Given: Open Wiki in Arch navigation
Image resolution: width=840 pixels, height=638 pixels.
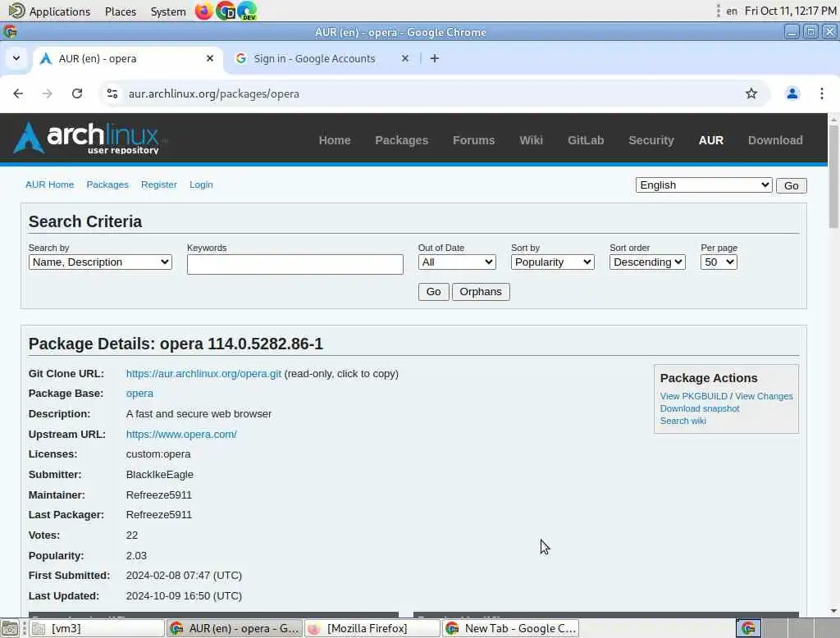Looking at the screenshot, I should pyautogui.click(x=531, y=140).
